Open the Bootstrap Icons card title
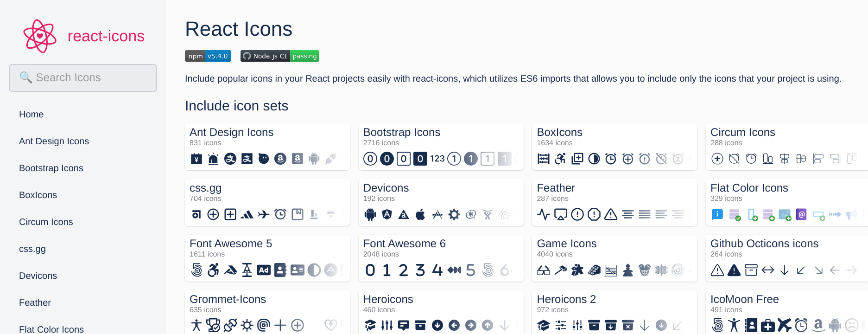Image resolution: width=868 pixels, height=334 pixels. (402, 132)
